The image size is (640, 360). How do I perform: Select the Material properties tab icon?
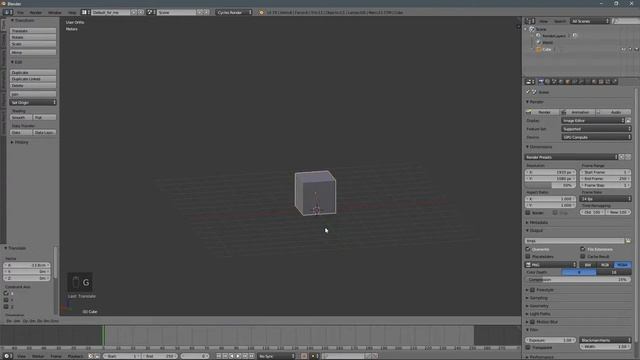(594, 82)
